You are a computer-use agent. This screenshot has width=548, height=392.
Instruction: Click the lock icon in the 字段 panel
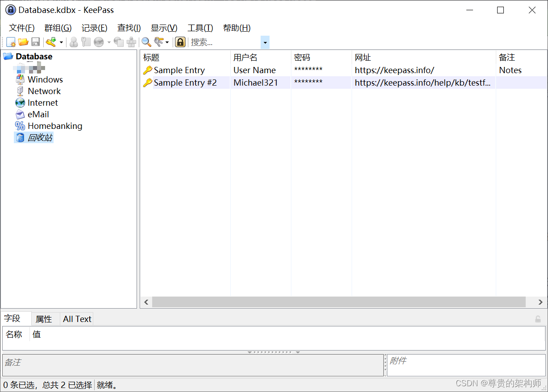pyautogui.click(x=538, y=319)
